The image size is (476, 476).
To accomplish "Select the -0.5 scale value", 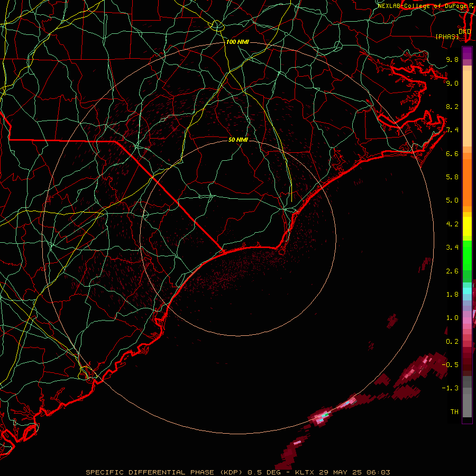I will 450,365.
